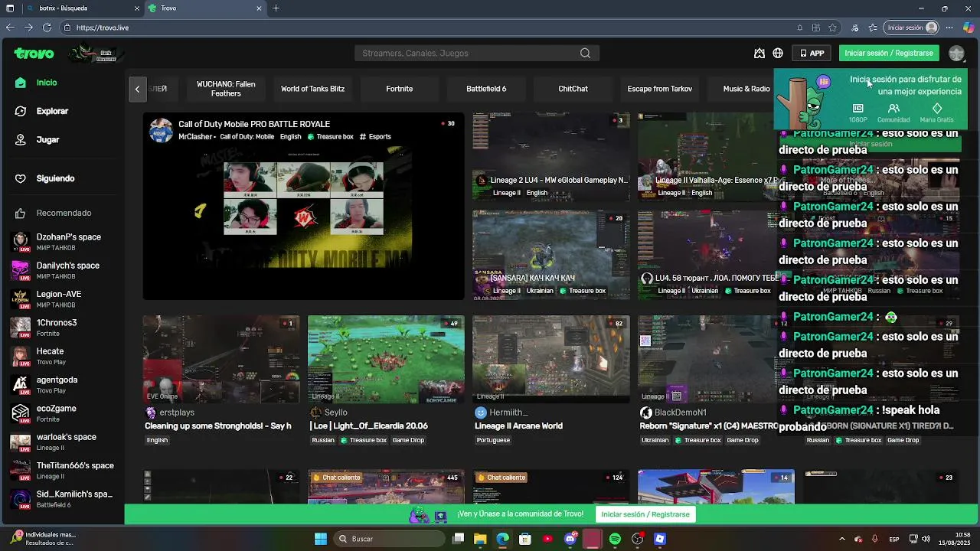
Task: Open the language globe icon
Action: tap(778, 54)
